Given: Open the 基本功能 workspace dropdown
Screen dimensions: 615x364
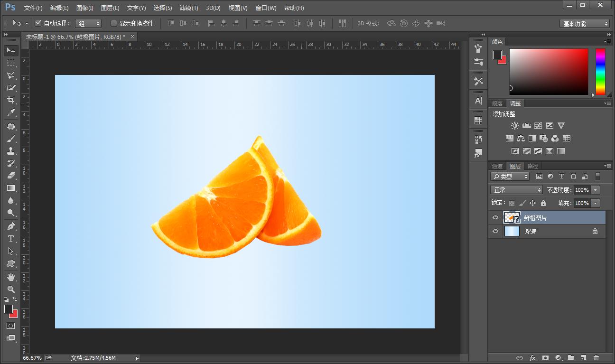Looking at the screenshot, I should tap(585, 24).
